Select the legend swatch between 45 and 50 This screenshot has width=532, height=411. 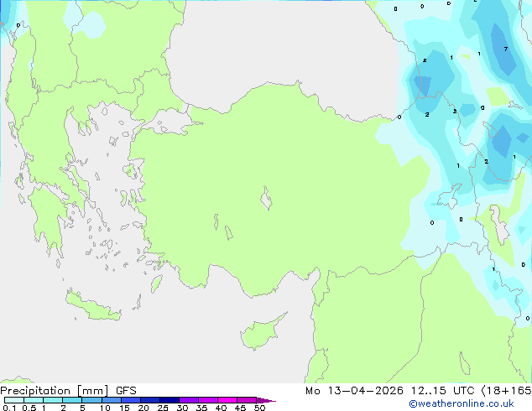click(x=247, y=400)
